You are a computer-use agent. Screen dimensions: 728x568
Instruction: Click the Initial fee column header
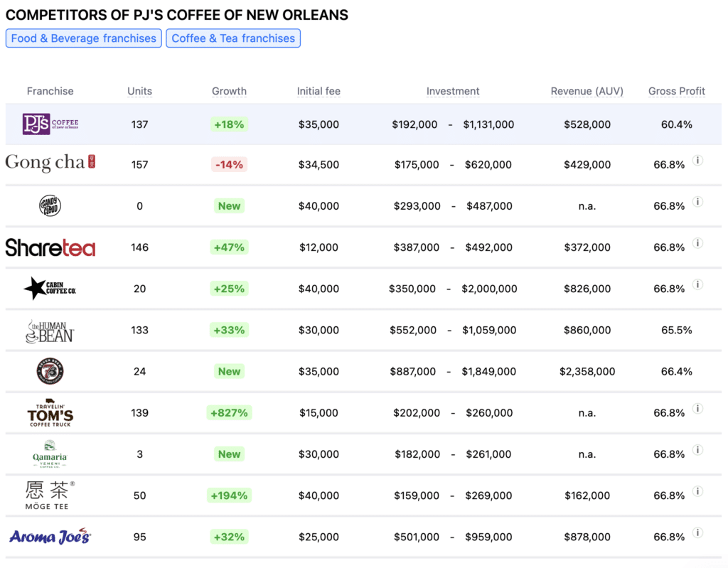click(318, 91)
